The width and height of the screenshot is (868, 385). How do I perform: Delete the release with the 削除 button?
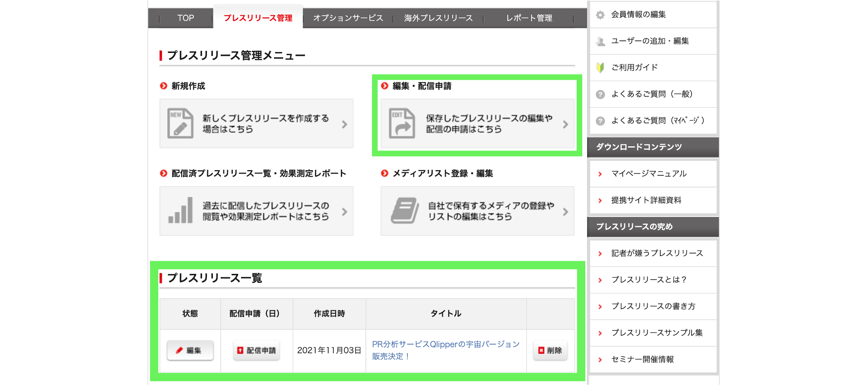click(x=550, y=350)
